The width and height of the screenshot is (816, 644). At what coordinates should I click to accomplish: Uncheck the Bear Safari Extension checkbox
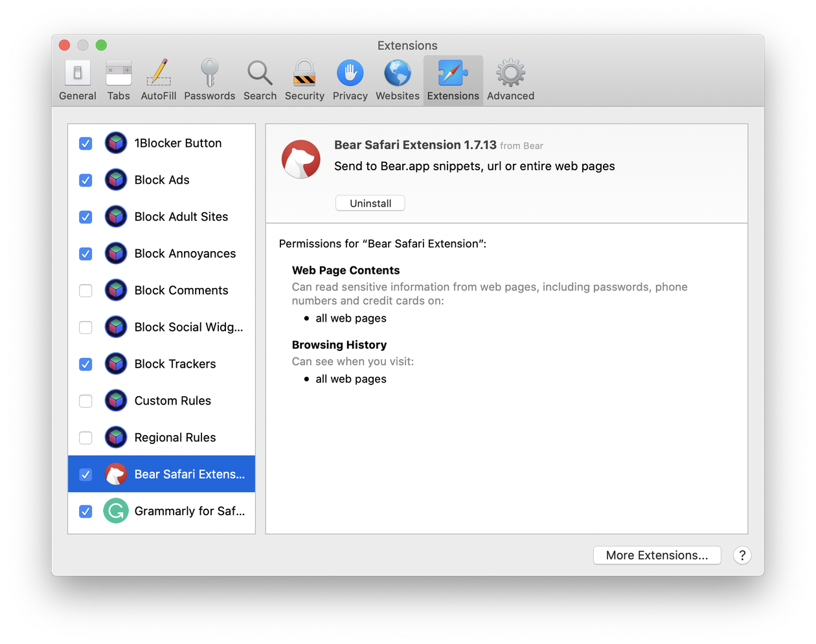[85, 475]
